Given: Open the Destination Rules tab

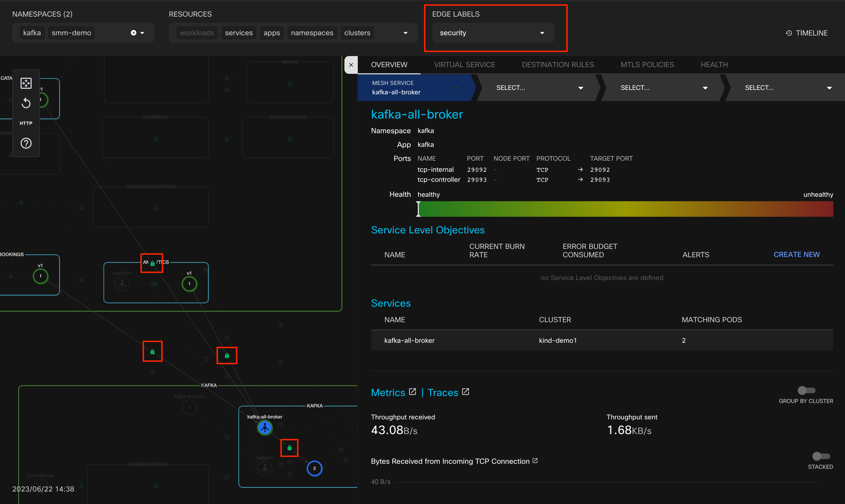Looking at the screenshot, I should coord(558,65).
